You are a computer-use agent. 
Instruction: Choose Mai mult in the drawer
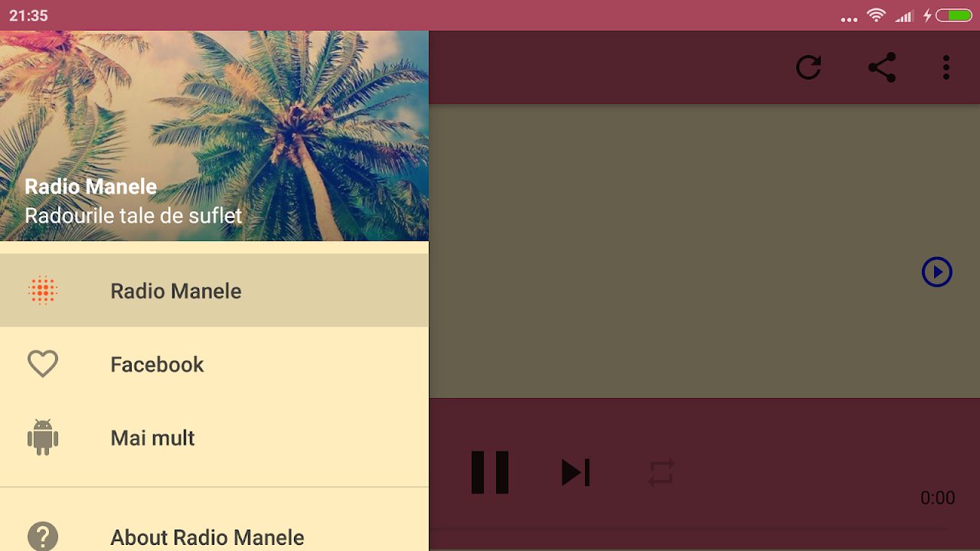click(214, 438)
